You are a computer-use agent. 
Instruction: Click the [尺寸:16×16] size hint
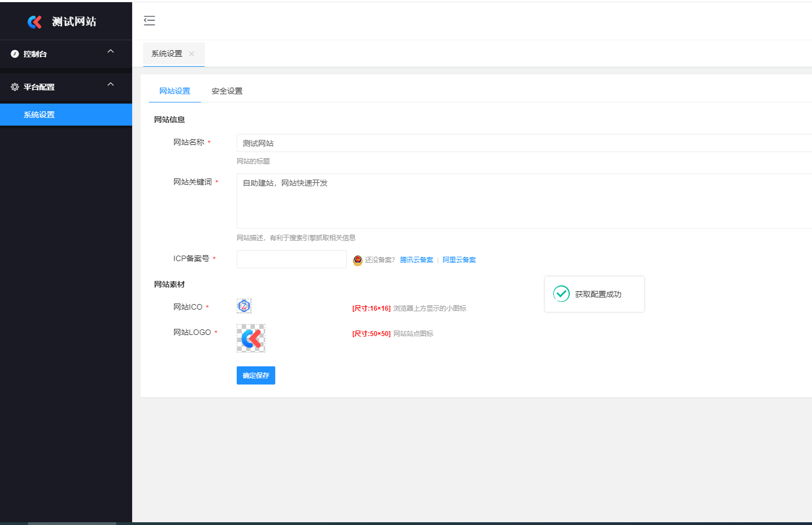pyautogui.click(x=372, y=308)
